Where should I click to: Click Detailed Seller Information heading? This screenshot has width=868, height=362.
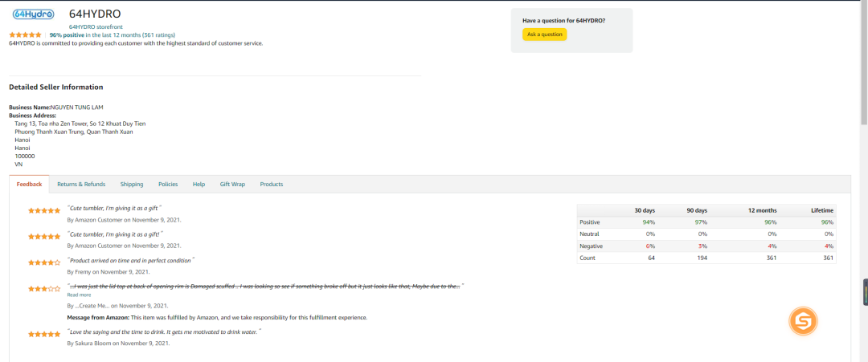pyautogui.click(x=56, y=87)
